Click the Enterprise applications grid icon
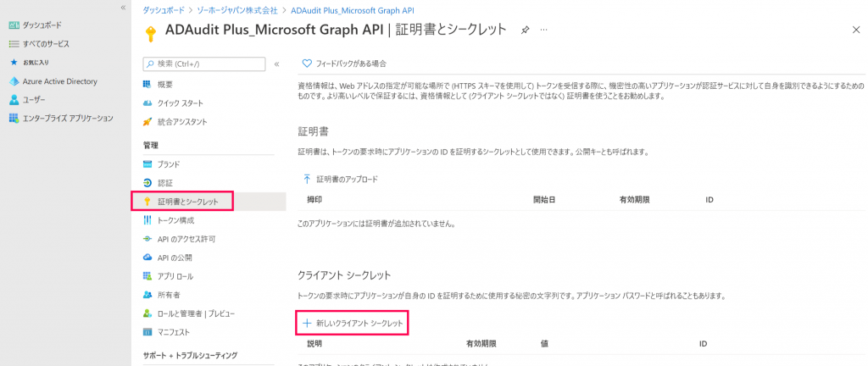This screenshot has height=366, width=868. (14, 119)
